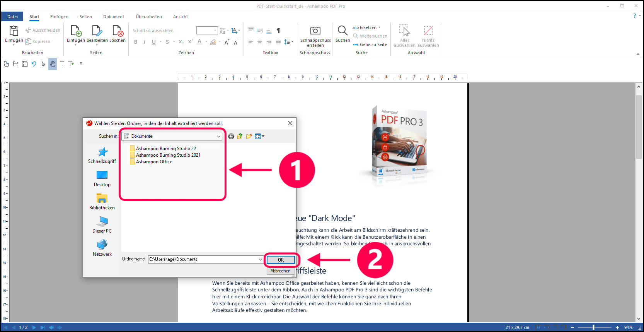Toggle subscript formatting
The image size is (644, 332).
[181, 42]
